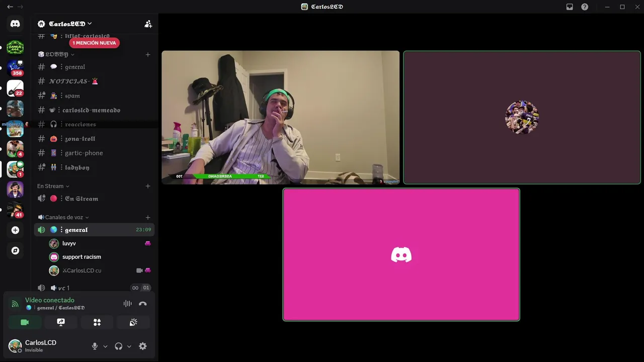Viewport: 644px width, 362px height.
Task: Open the ladyboy channel
Action: pos(94,167)
